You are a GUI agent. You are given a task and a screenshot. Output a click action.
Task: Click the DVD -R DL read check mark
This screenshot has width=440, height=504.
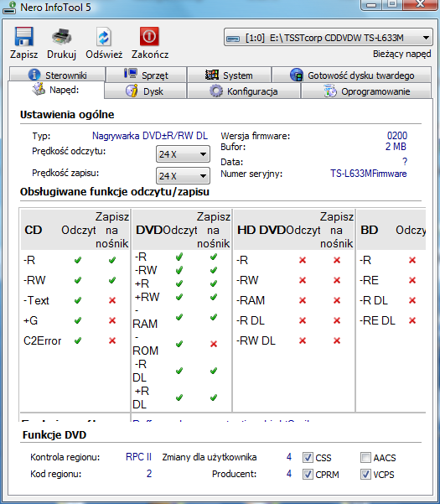click(x=179, y=371)
